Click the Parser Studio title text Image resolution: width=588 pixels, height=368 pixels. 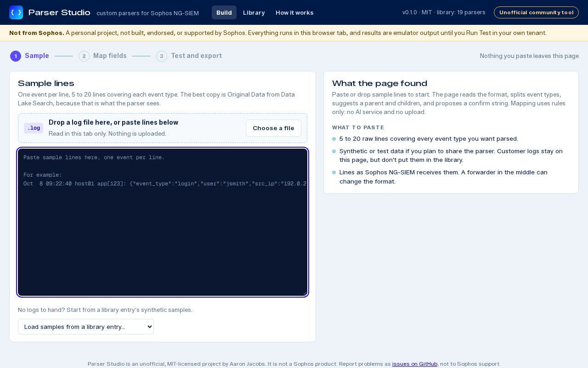coord(59,12)
